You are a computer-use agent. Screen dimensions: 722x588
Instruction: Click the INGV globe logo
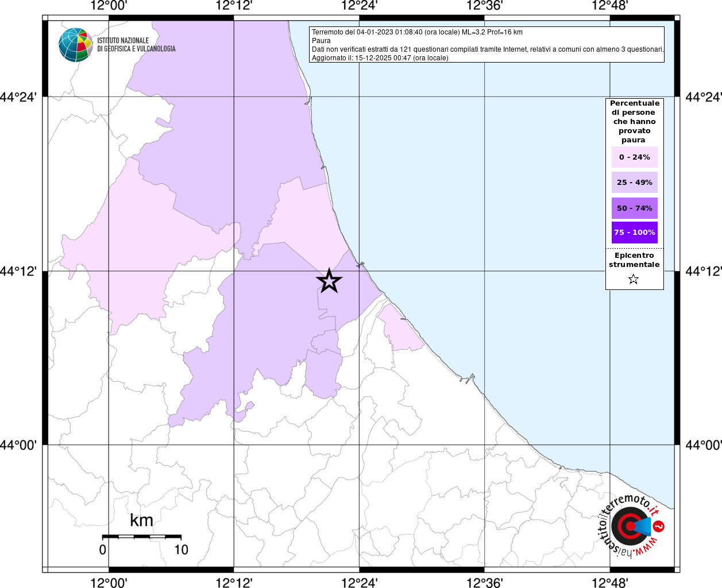tap(76, 45)
